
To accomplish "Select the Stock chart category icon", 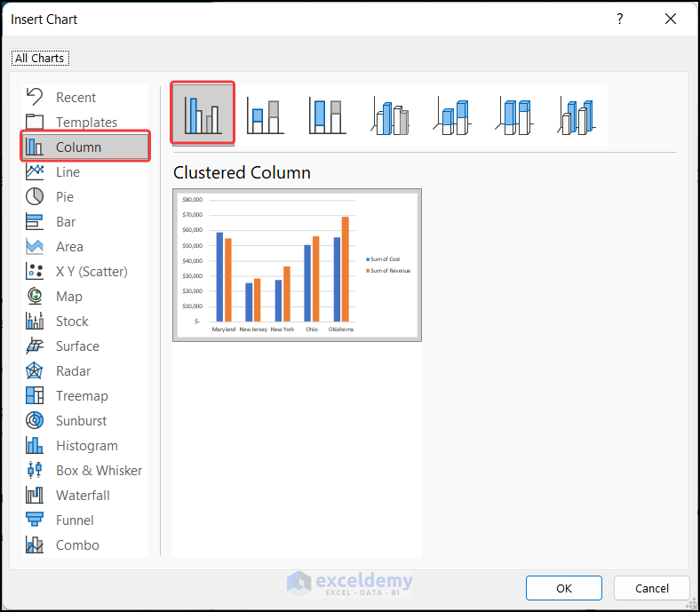I will pyautogui.click(x=35, y=322).
